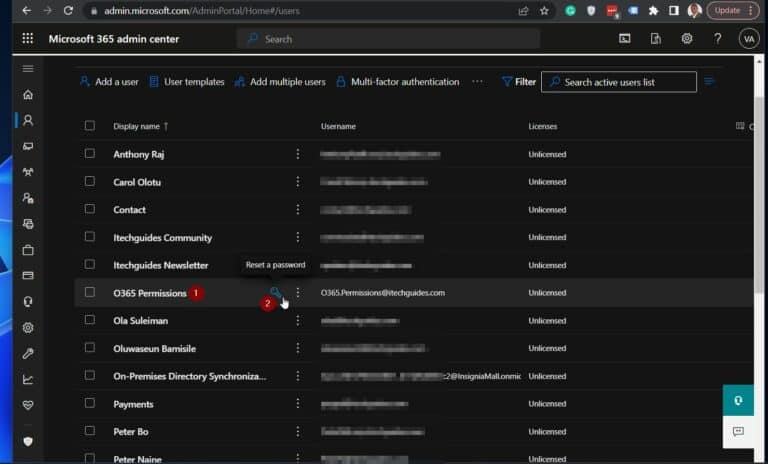
Task: Open Resources icon in the sidebar
Action: click(28, 224)
